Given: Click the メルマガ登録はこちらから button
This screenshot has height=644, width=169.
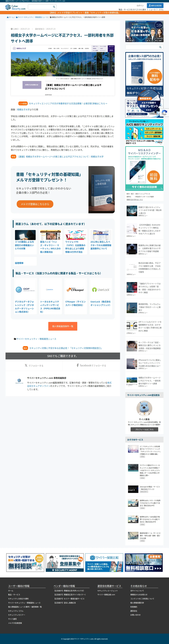Looking at the screenshot, I should click(35, 204).
